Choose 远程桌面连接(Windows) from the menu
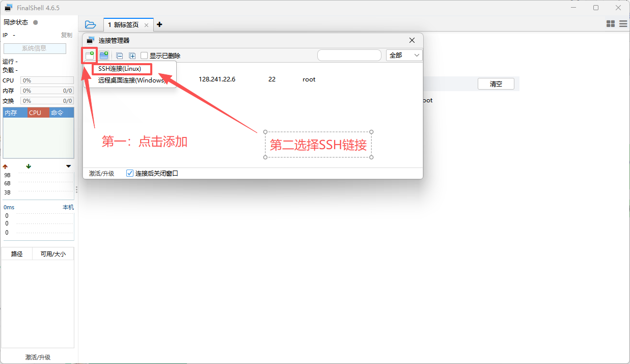Image resolution: width=630 pixels, height=364 pixels. [x=131, y=80]
